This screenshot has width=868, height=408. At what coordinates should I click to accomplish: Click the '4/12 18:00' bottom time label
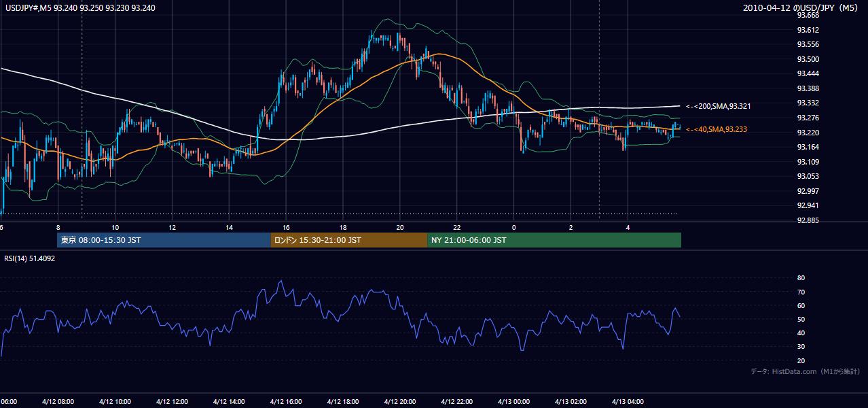(343, 402)
